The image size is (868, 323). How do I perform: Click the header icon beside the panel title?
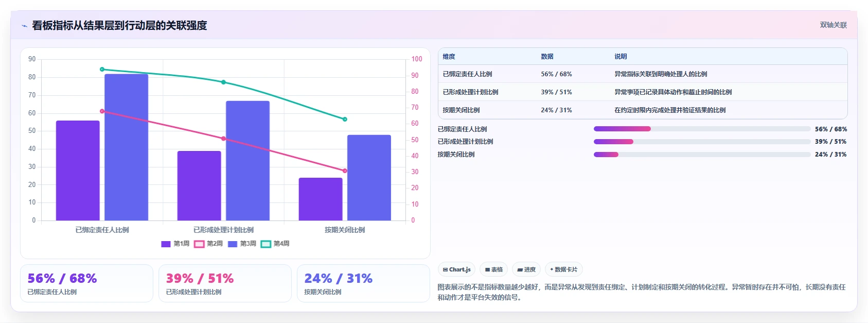click(x=24, y=26)
